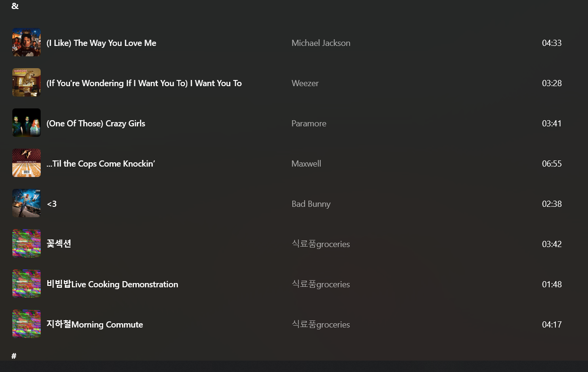Screen dimensions: 588x372
Task: Open artist Michael Jackson
Action: point(321,43)
